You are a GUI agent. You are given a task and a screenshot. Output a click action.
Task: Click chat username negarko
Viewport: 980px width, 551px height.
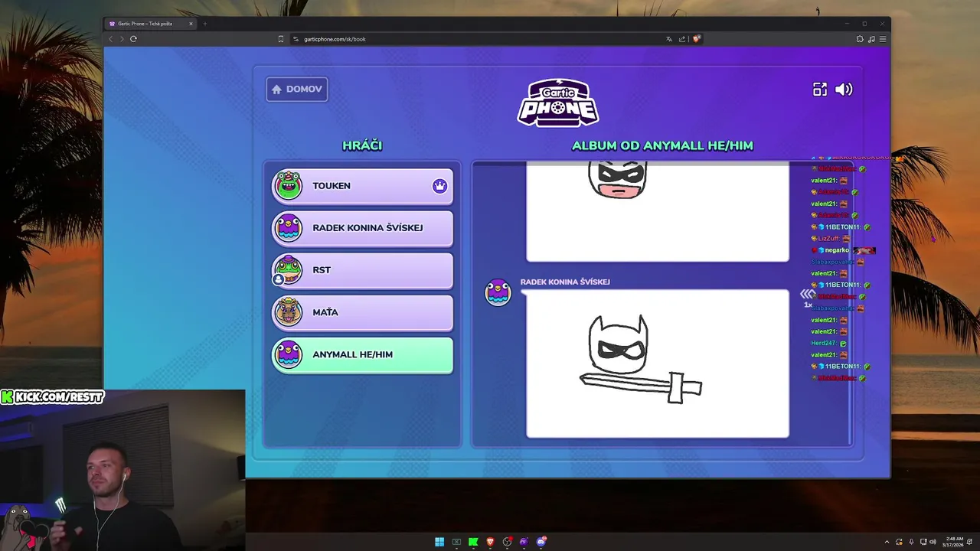click(837, 250)
